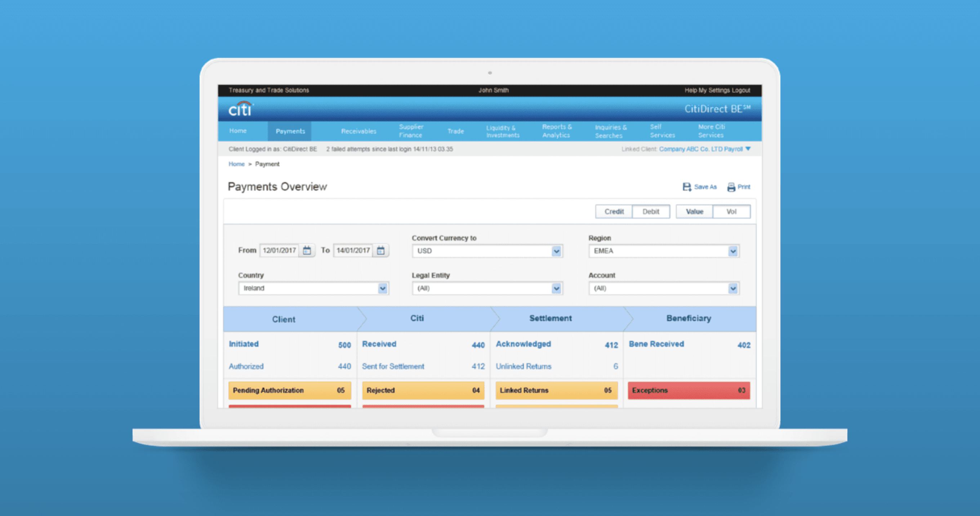Toggle the Credit filter

(614, 212)
